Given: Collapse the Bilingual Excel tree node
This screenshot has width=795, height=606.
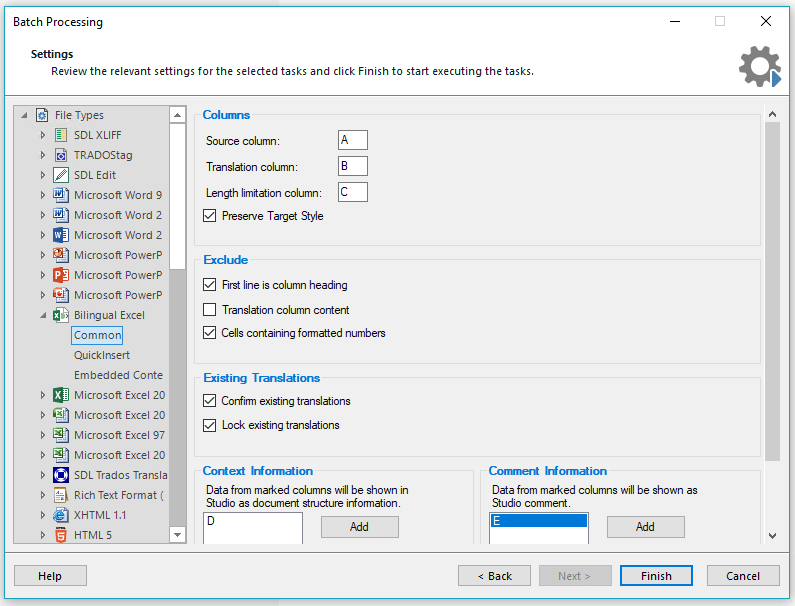Looking at the screenshot, I should 43,315.
